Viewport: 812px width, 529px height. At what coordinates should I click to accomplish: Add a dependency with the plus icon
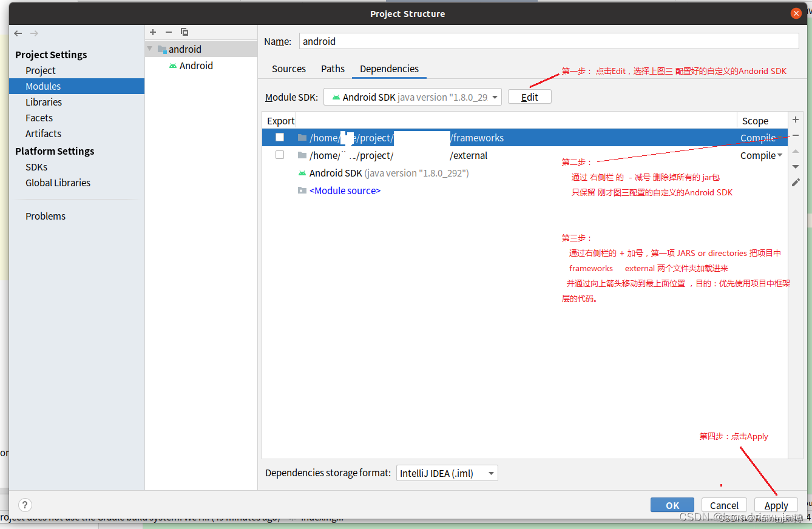click(x=796, y=120)
